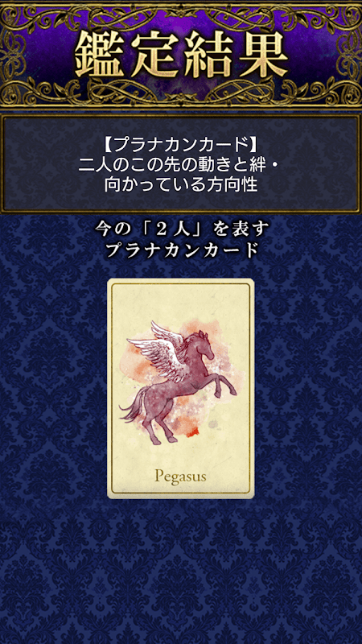
Task: Click the 【プラナカンカード】 bracketed heading
Action: tap(180, 145)
